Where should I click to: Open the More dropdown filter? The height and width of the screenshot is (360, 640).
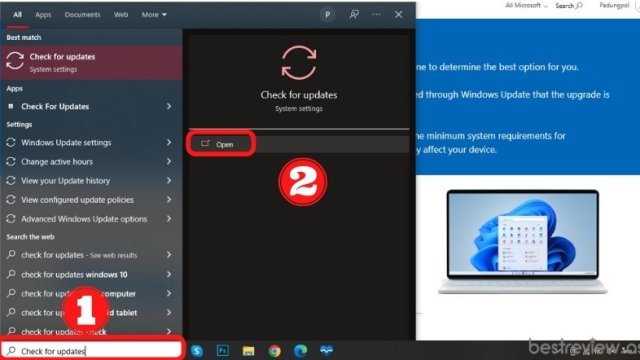point(154,15)
